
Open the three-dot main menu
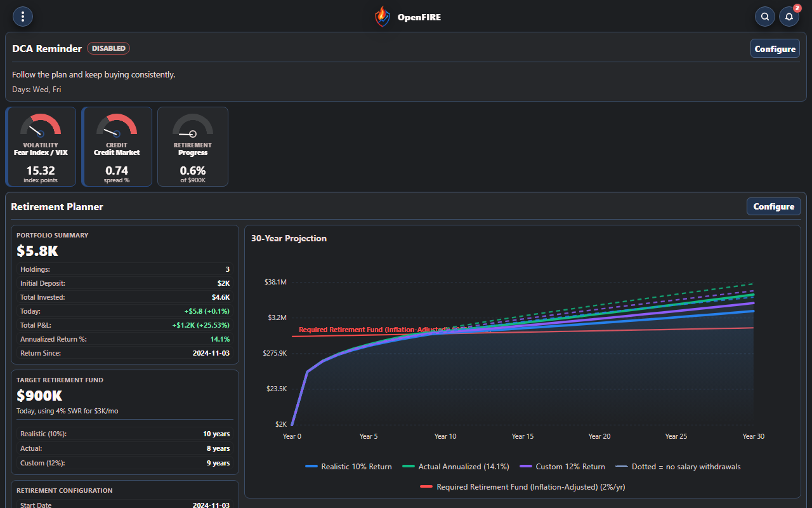pos(23,17)
